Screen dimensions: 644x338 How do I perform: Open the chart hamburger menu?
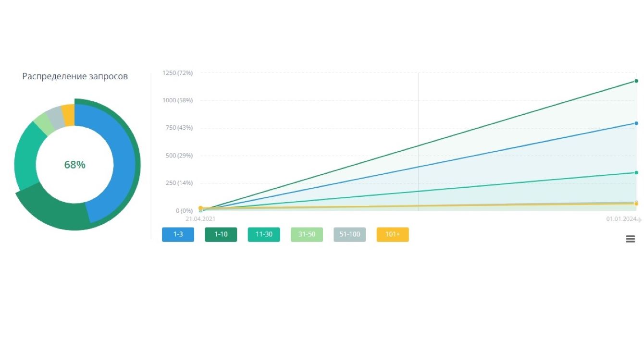(631, 239)
